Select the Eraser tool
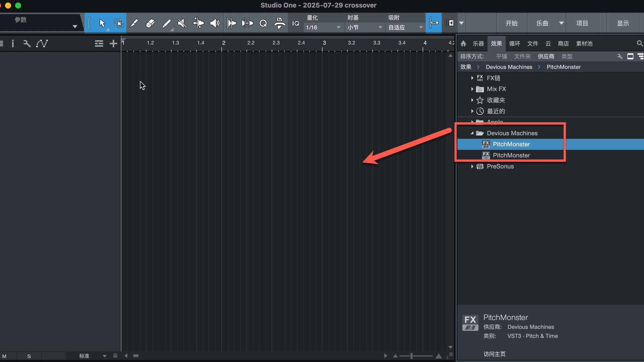 coord(150,23)
